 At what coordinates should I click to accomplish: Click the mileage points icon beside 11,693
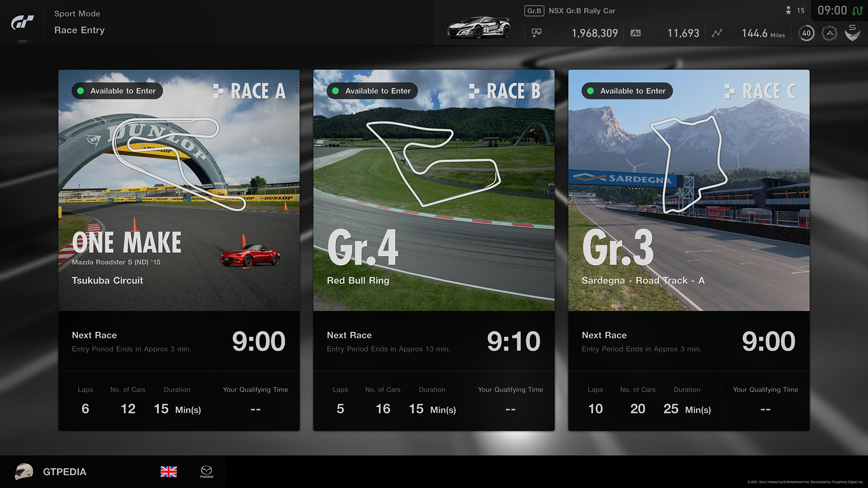pos(636,33)
